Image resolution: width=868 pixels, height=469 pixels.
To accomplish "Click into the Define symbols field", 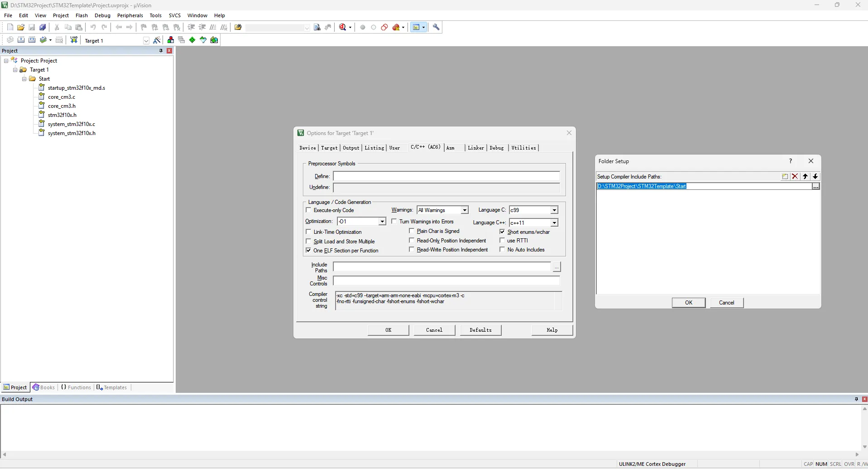I will [x=446, y=176].
